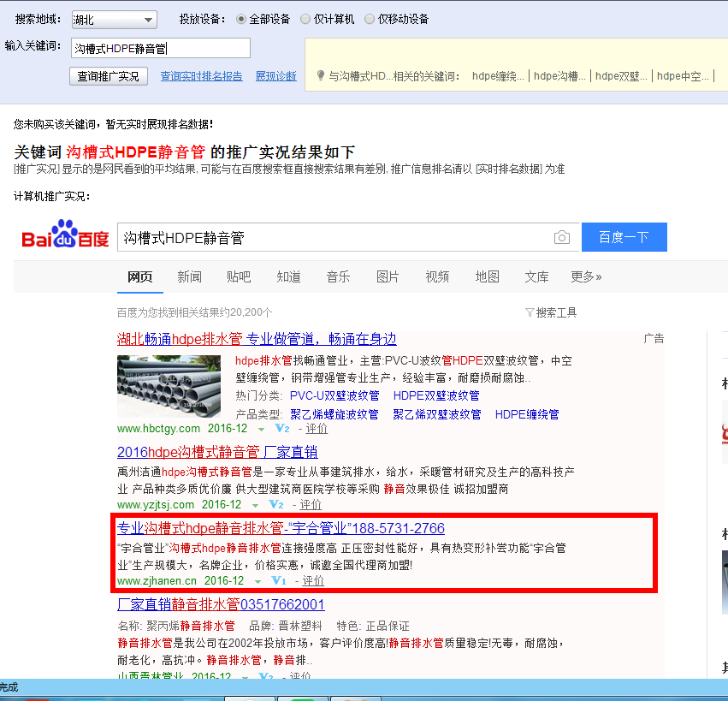The height and width of the screenshot is (701, 728).
Task: Open result 厂家直销静音排水管03517662001
Action: (221, 604)
